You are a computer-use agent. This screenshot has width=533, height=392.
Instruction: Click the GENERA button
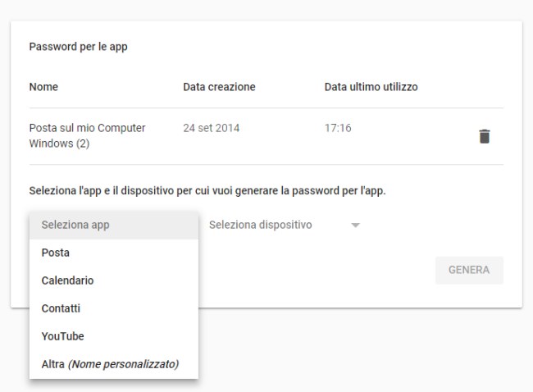tap(469, 270)
